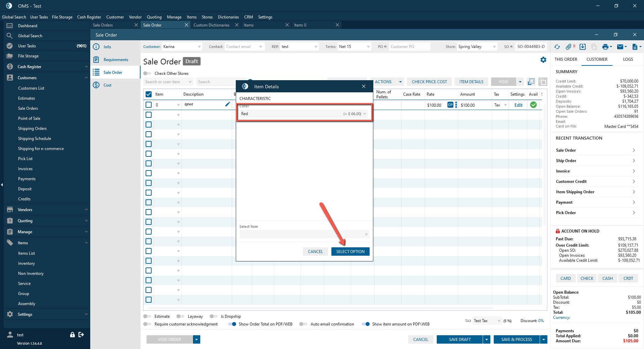The width and height of the screenshot is (644, 349).
Task: Click the email envelope icon
Action: click(620, 47)
